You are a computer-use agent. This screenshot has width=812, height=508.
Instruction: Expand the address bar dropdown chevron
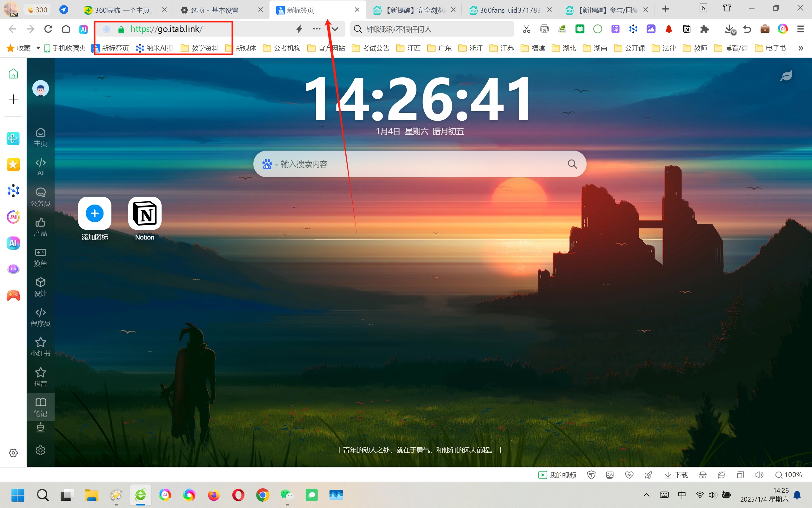335,29
